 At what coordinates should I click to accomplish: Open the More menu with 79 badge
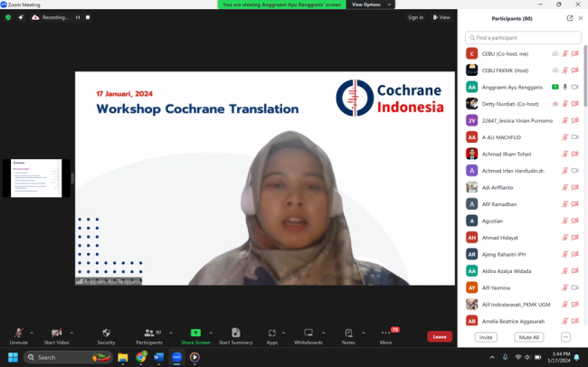[x=386, y=336]
